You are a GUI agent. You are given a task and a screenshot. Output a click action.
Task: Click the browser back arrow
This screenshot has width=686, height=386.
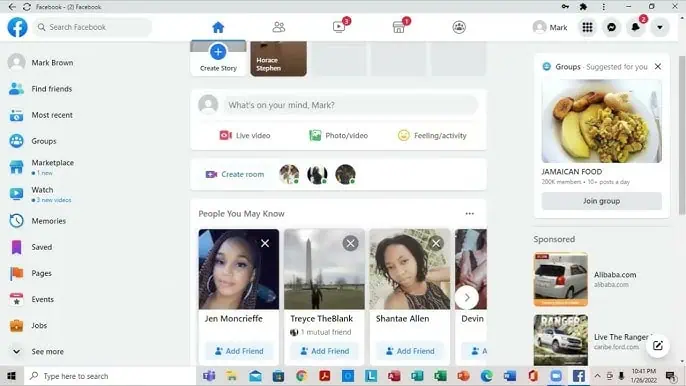12,7
